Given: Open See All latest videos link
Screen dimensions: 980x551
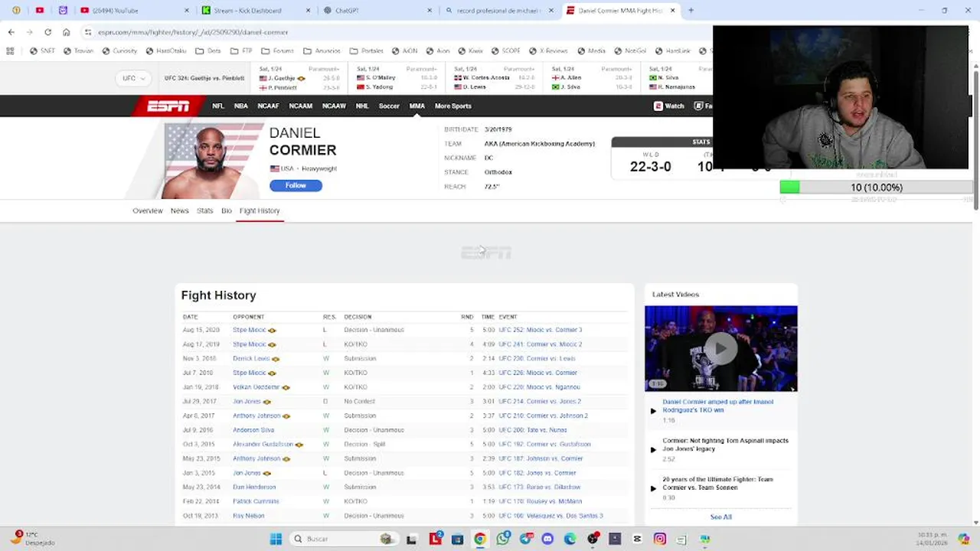Looking at the screenshot, I should coord(720,517).
